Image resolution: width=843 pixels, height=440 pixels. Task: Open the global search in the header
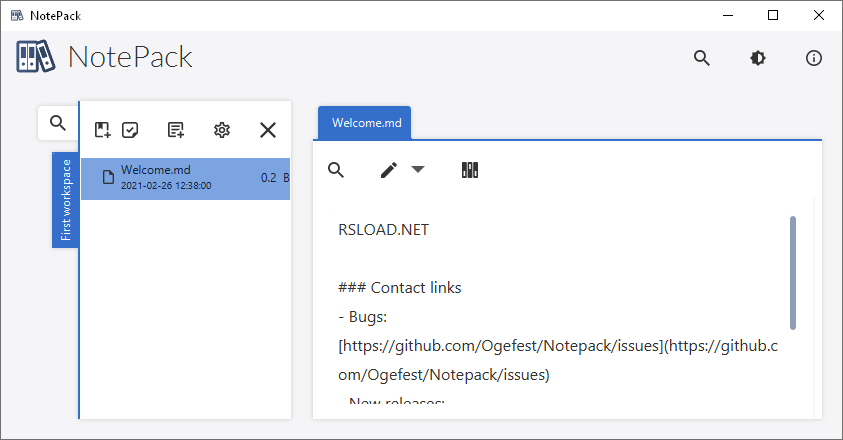702,58
